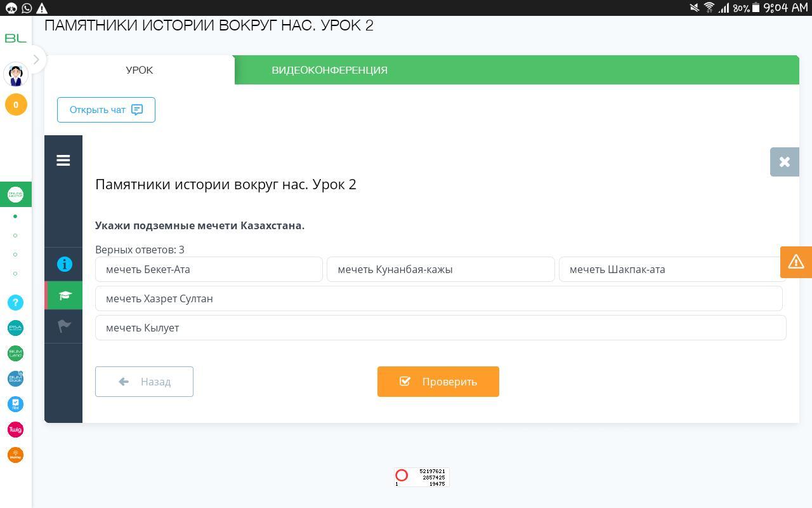
Task: Open the PISA sidebar icon
Action: (15, 328)
